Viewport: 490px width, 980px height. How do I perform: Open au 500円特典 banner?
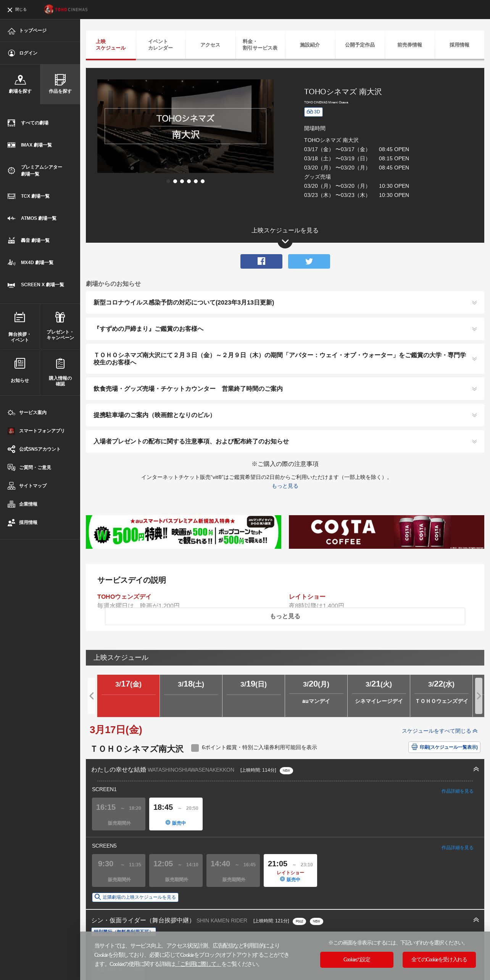click(184, 532)
